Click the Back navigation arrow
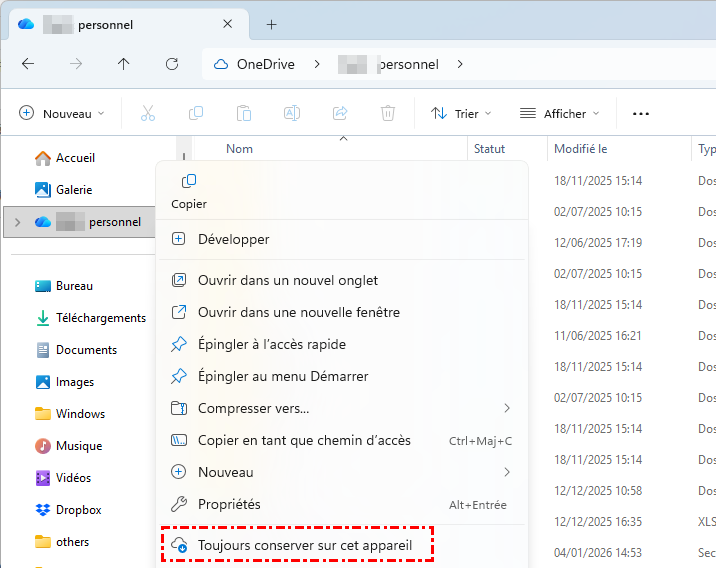Image resolution: width=716 pixels, height=568 pixels. tap(28, 64)
